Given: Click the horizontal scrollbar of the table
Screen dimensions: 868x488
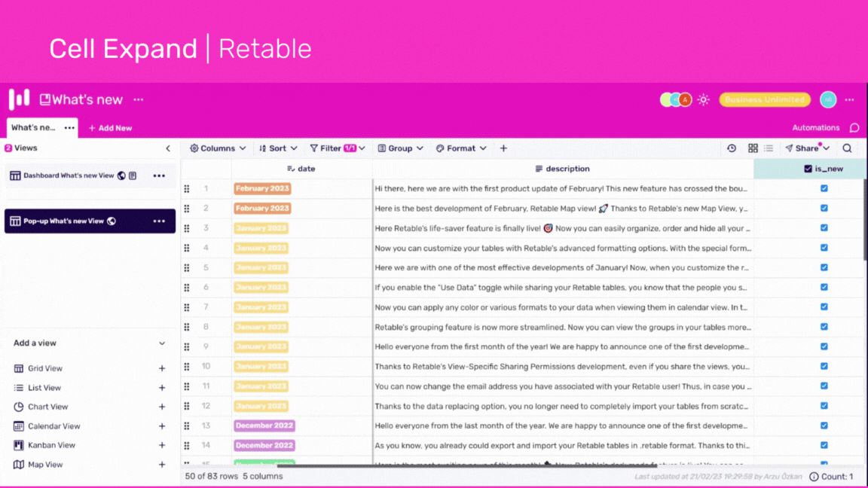Looking at the screenshot, I should click(x=466, y=466).
